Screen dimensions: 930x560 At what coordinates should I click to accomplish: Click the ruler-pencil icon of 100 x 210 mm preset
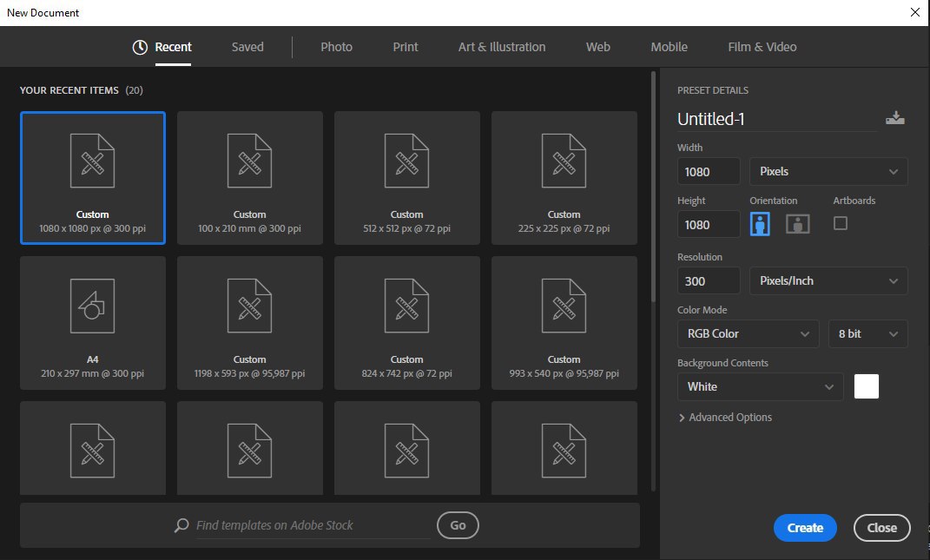250,161
